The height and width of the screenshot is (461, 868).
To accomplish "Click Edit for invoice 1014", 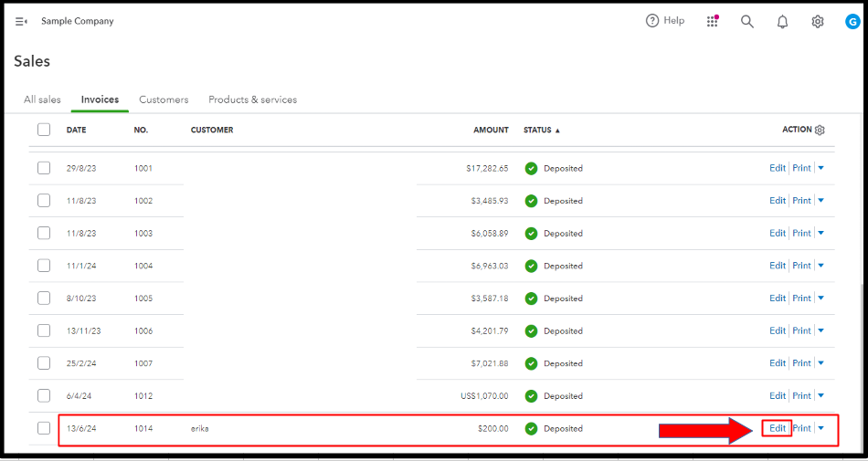I will [778, 428].
